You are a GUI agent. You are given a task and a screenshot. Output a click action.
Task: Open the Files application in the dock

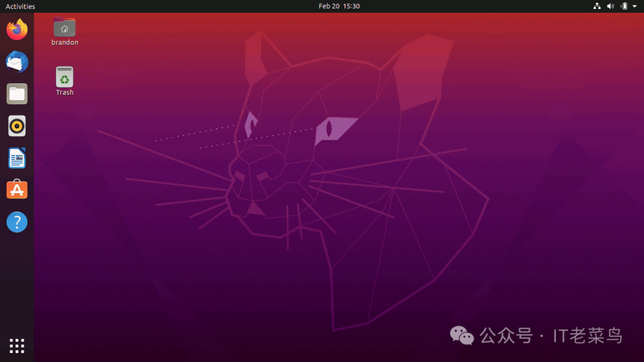(16, 94)
